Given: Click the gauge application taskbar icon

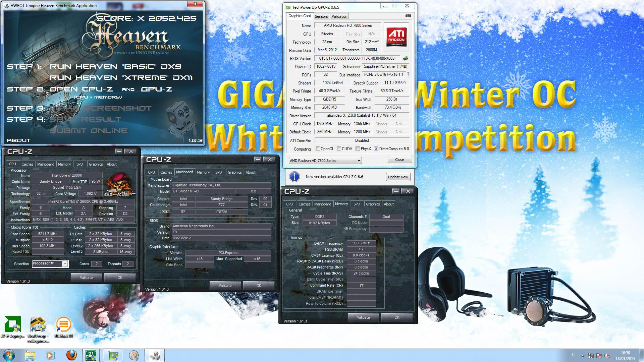Looking at the screenshot, I should click(x=134, y=355).
